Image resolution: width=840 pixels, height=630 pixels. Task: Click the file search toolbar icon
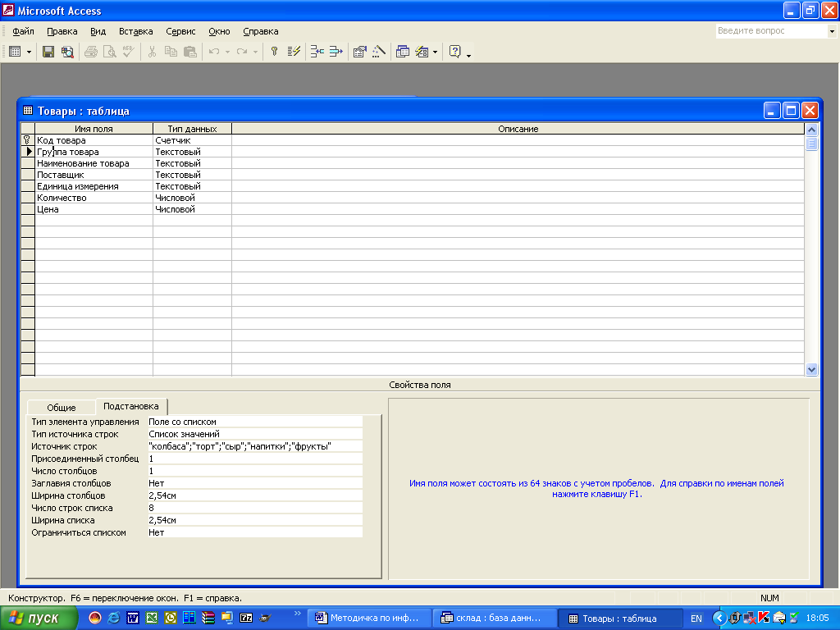pyautogui.click(x=67, y=52)
